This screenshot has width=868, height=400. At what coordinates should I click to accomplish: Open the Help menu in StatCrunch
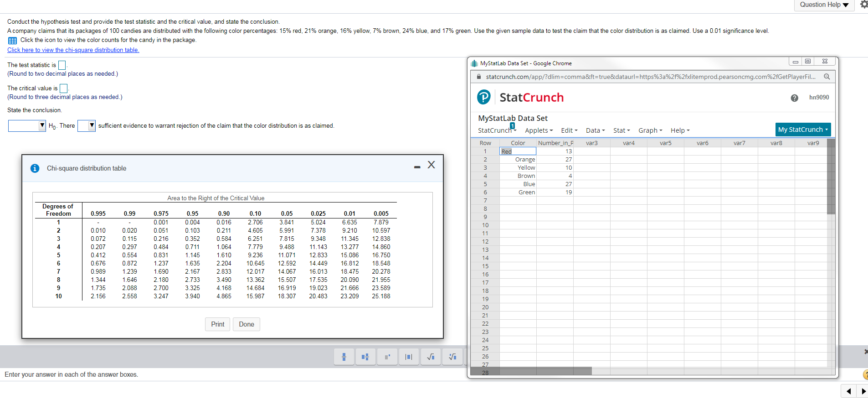[x=680, y=130]
